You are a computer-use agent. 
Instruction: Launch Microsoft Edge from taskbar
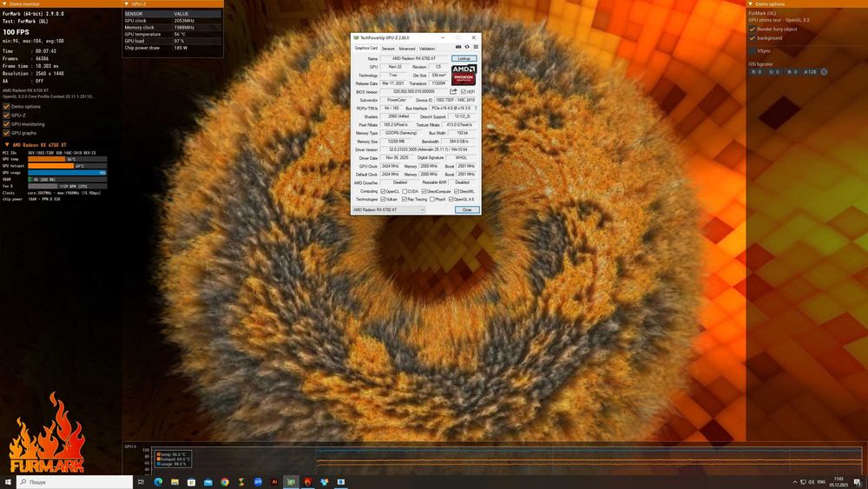[158, 482]
